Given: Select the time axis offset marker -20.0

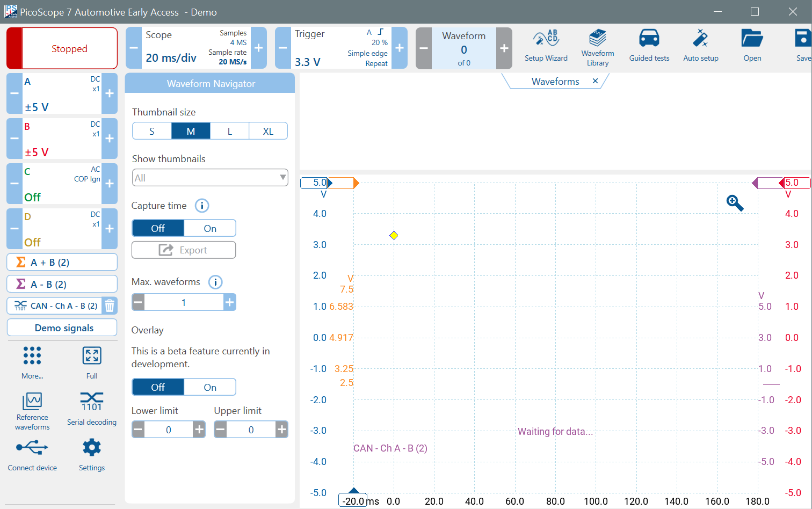Looking at the screenshot, I should (x=353, y=500).
